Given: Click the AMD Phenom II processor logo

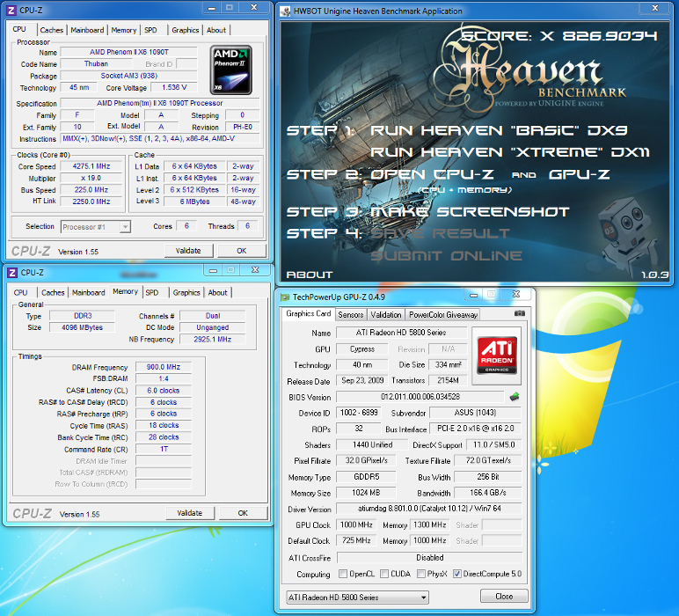Looking at the screenshot, I should (230, 70).
